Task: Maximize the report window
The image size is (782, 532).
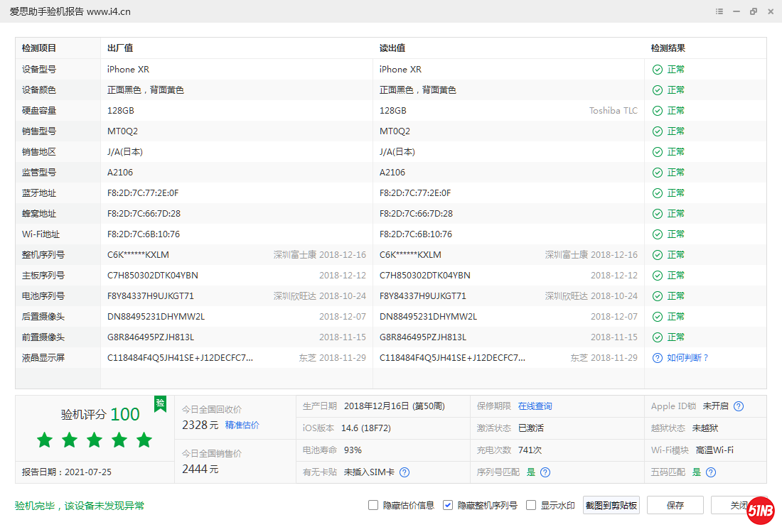Action: (754, 11)
